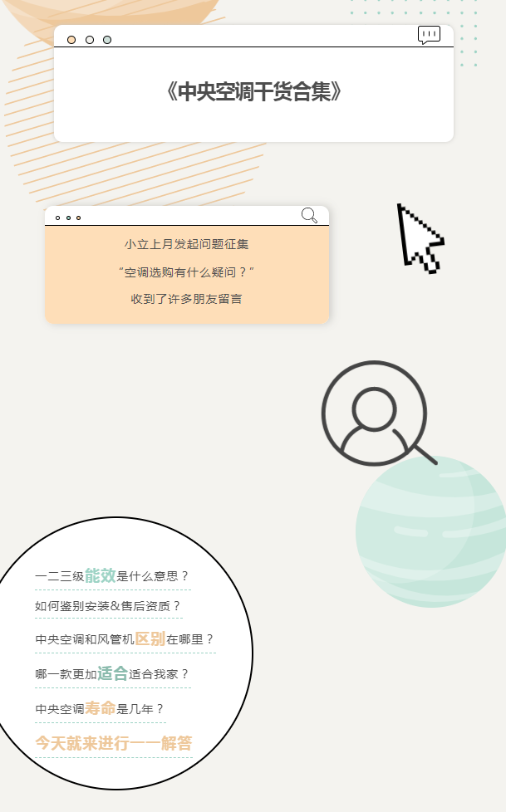Select the question 如何鉴别安装&售后资质？
This screenshot has height=812, width=506.
pos(108,606)
